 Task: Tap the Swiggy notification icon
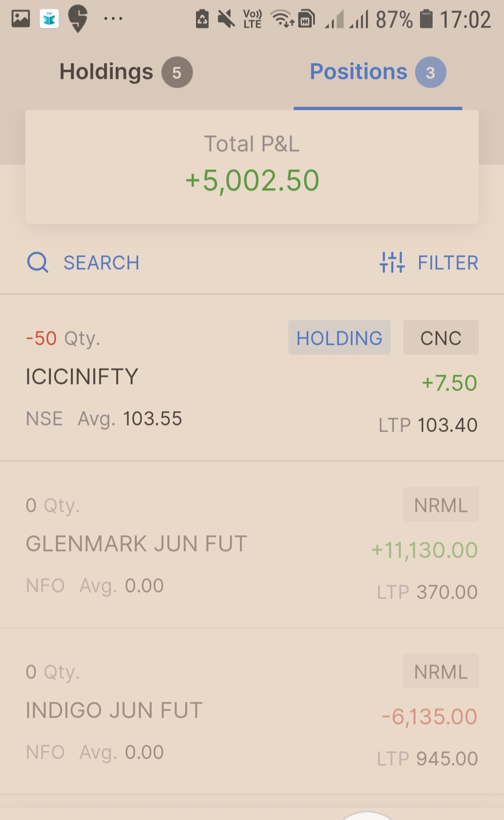click(78, 19)
